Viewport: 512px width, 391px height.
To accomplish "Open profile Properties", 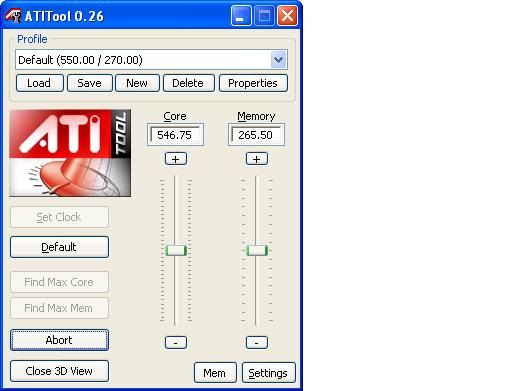I will (x=253, y=83).
